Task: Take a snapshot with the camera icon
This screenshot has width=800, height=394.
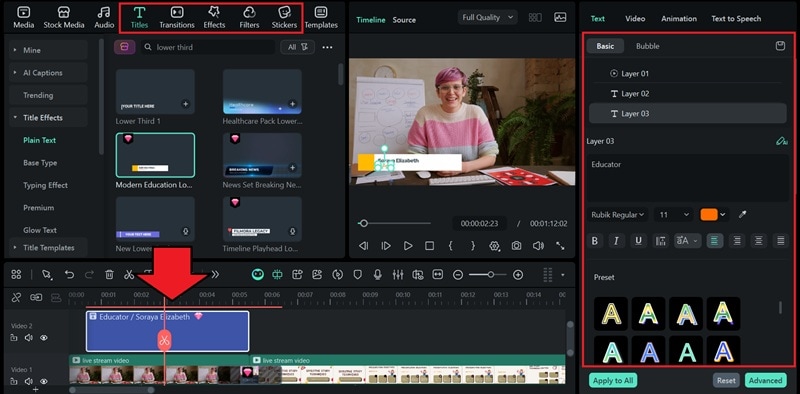Action: 516,246
